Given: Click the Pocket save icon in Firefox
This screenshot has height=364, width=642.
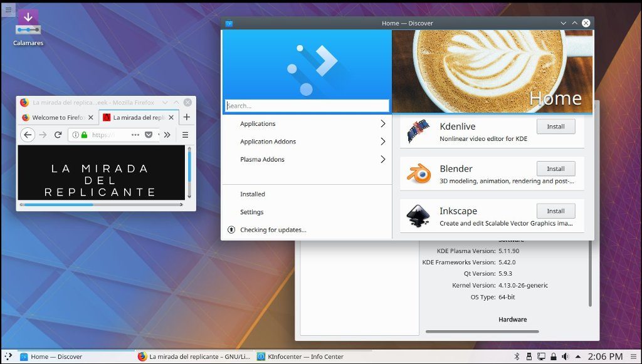Looking at the screenshot, I should pos(149,135).
